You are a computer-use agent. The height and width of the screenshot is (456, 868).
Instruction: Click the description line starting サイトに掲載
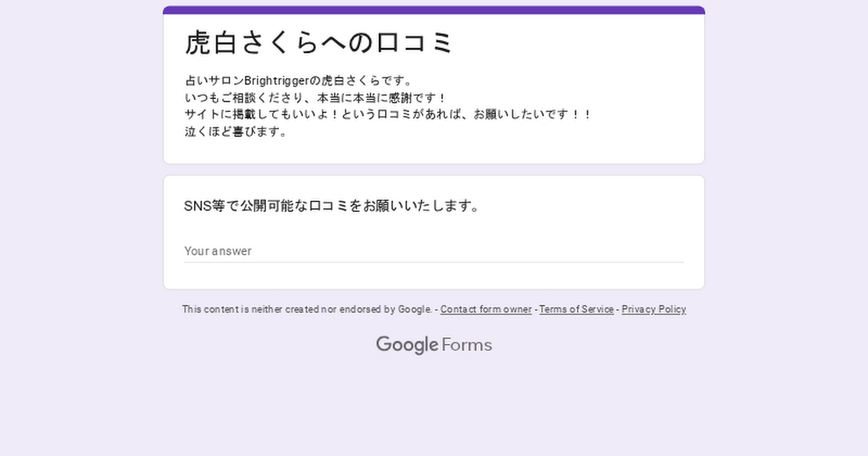click(x=388, y=115)
